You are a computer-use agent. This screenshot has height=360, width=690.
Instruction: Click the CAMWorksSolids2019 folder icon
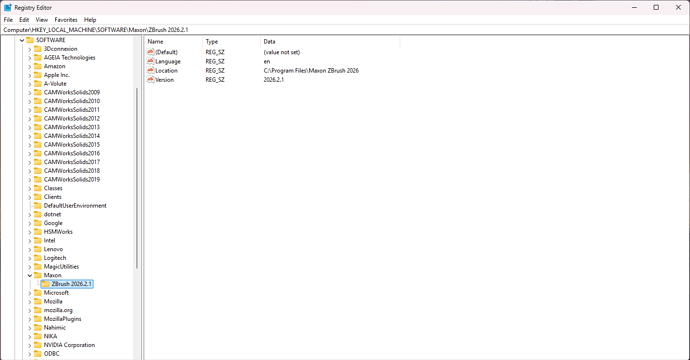[38, 180]
